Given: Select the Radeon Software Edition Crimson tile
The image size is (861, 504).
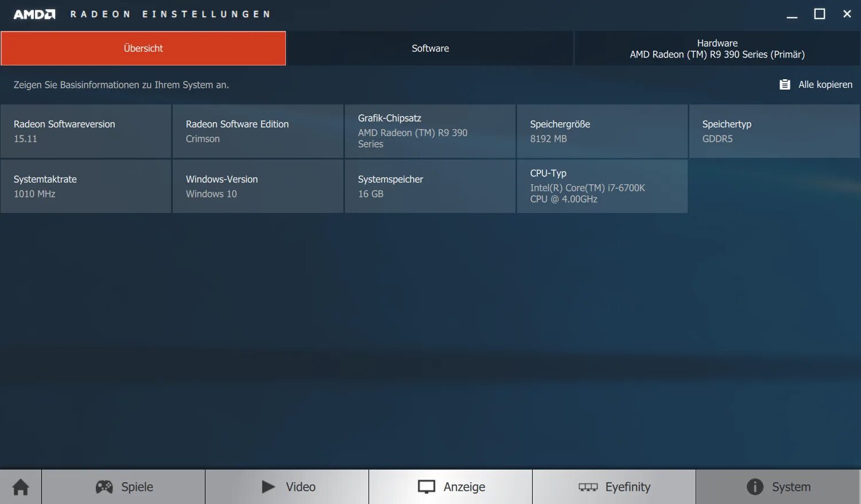Looking at the screenshot, I should [x=258, y=131].
